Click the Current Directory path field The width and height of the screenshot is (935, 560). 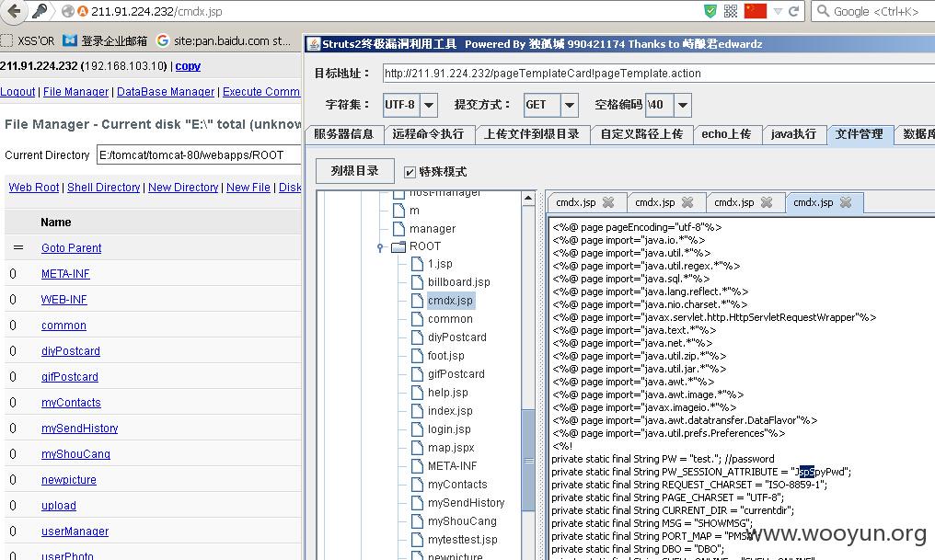click(199, 154)
